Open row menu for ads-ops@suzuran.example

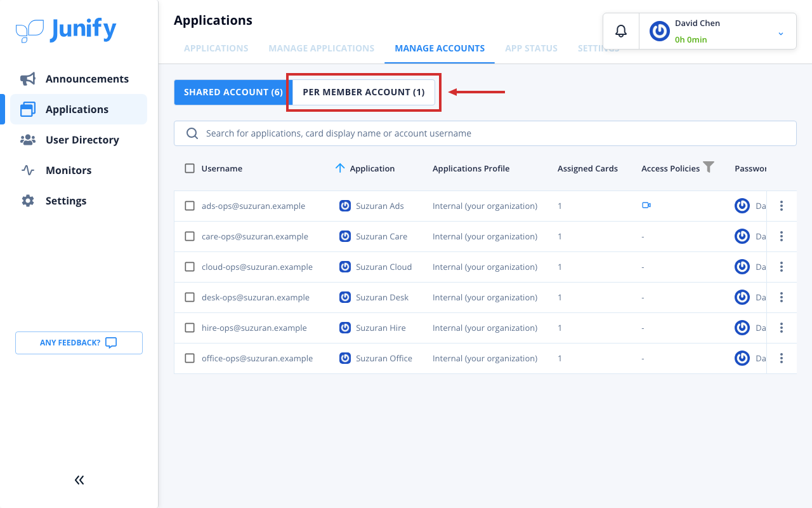[x=782, y=206]
